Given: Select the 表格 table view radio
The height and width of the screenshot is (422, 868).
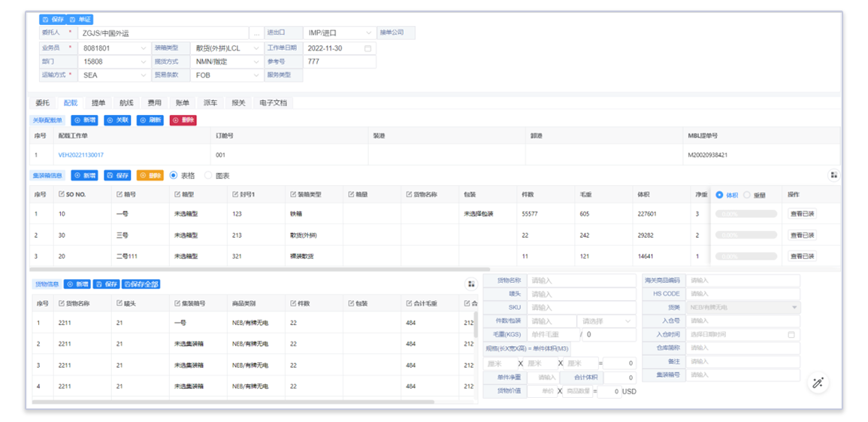Looking at the screenshot, I should click(174, 175).
